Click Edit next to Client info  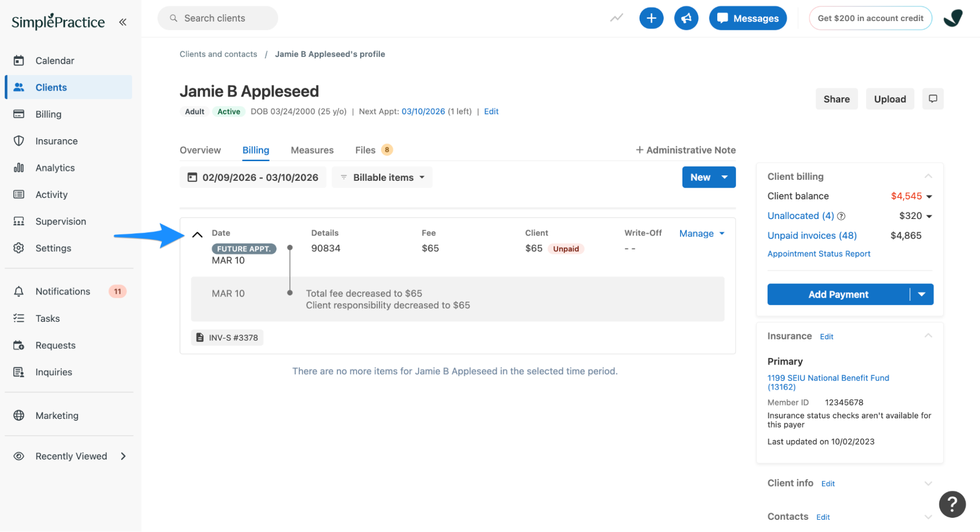(828, 484)
